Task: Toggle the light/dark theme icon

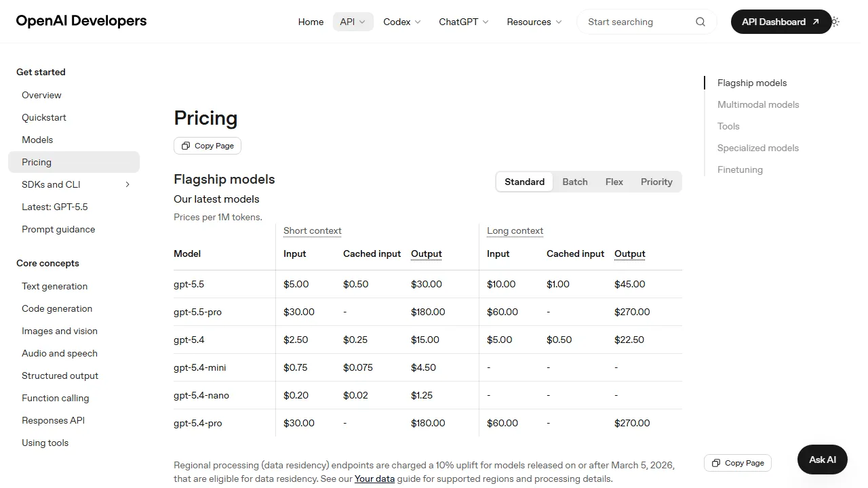Action: coord(835,22)
